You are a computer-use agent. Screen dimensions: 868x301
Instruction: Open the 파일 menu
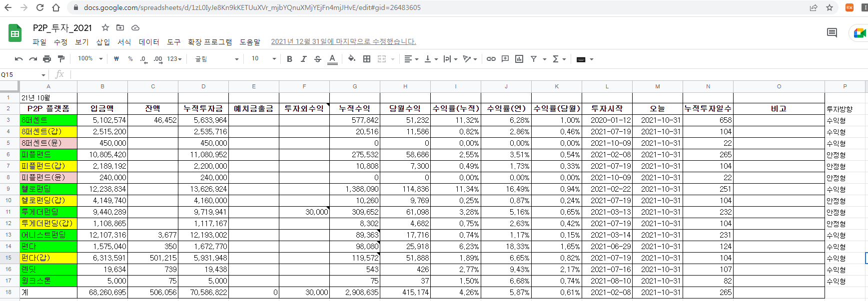[39, 42]
